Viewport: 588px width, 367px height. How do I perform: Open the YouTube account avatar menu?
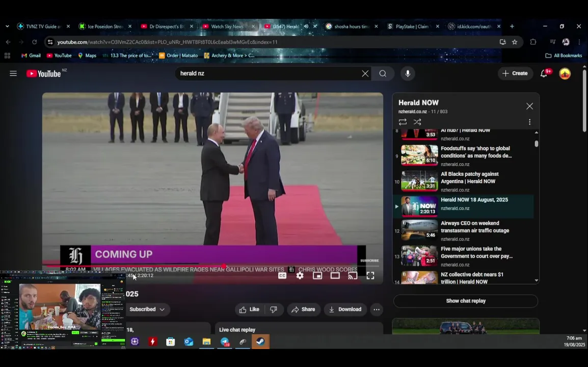point(565,73)
